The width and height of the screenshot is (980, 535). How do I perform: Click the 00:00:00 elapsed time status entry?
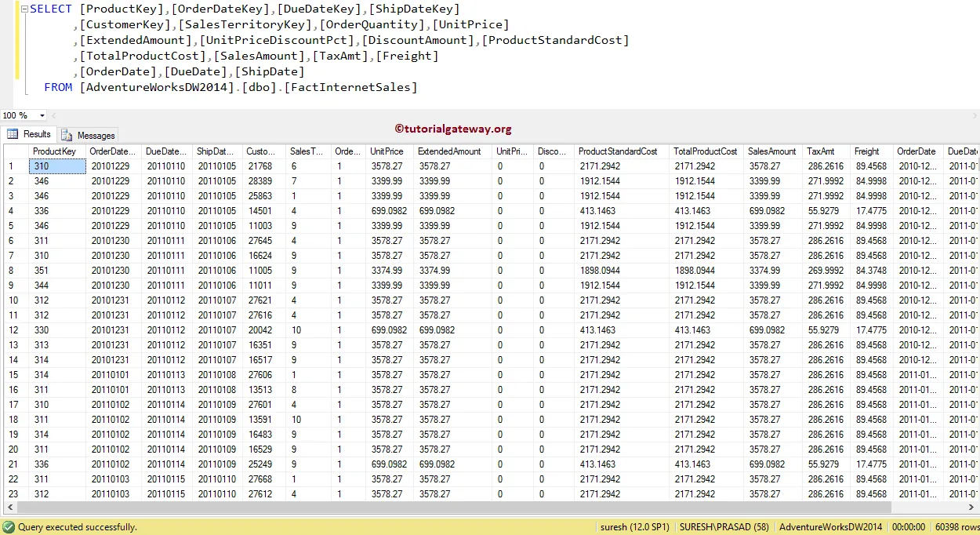click(909, 527)
